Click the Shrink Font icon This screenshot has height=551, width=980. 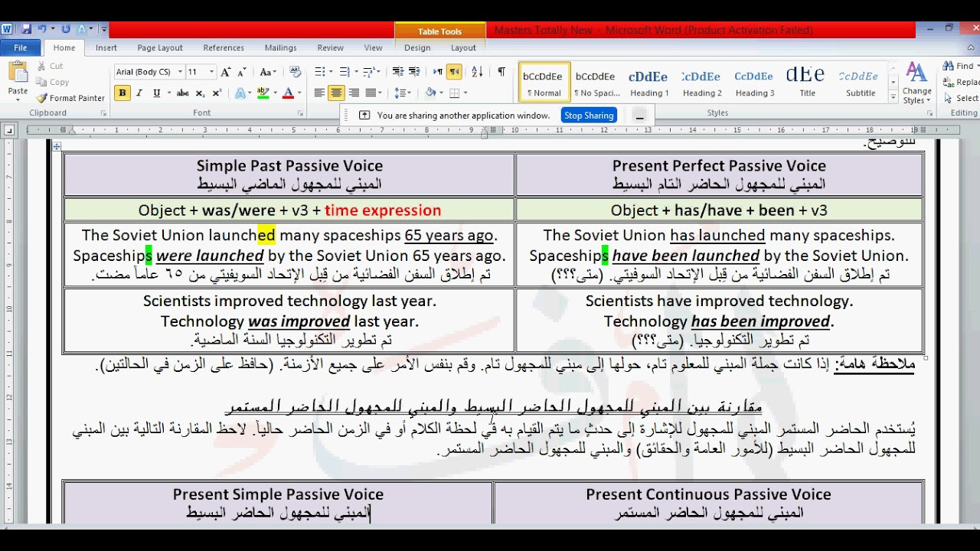click(x=241, y=72)
